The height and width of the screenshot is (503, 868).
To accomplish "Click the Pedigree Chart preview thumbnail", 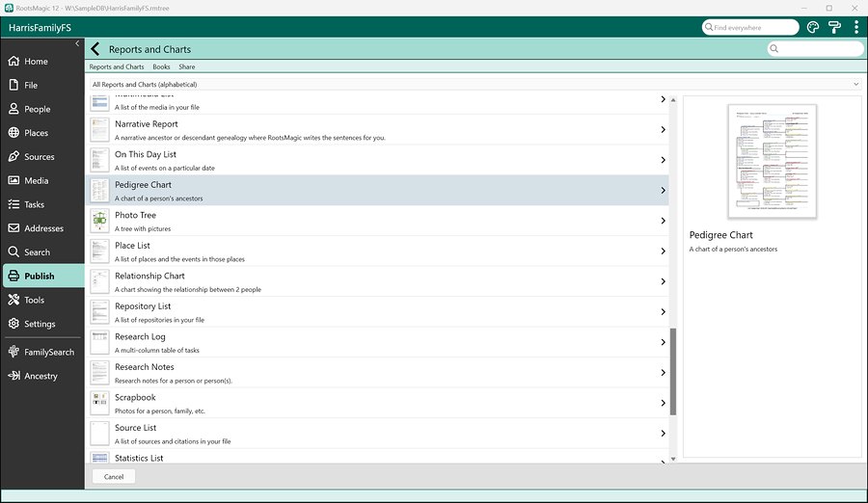I will click(772, 161).
